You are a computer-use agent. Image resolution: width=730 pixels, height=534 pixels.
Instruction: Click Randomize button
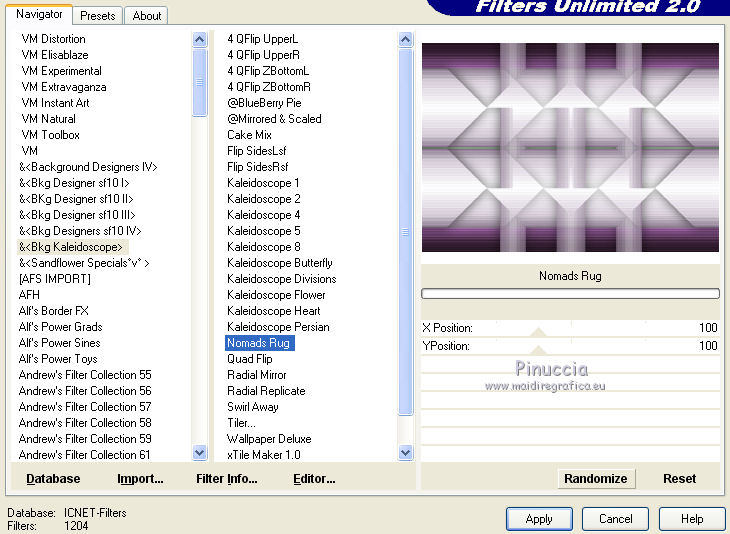(596, 479)
